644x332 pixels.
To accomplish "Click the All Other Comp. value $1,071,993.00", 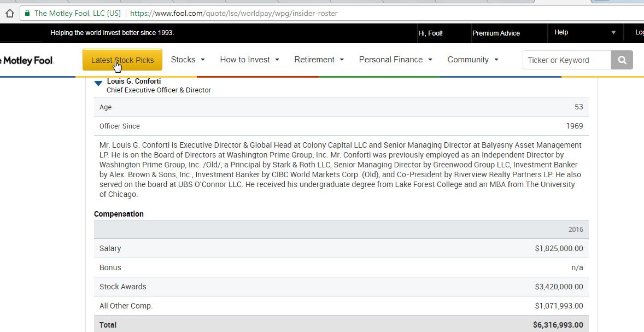I will (x=559, y=306).
